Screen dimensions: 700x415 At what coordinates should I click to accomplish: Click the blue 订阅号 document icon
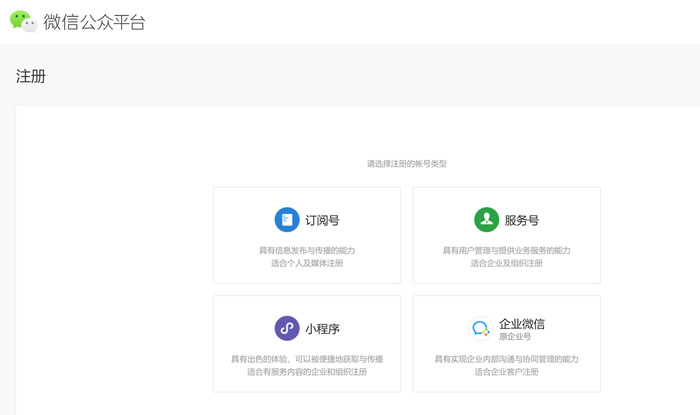[287, 220]
